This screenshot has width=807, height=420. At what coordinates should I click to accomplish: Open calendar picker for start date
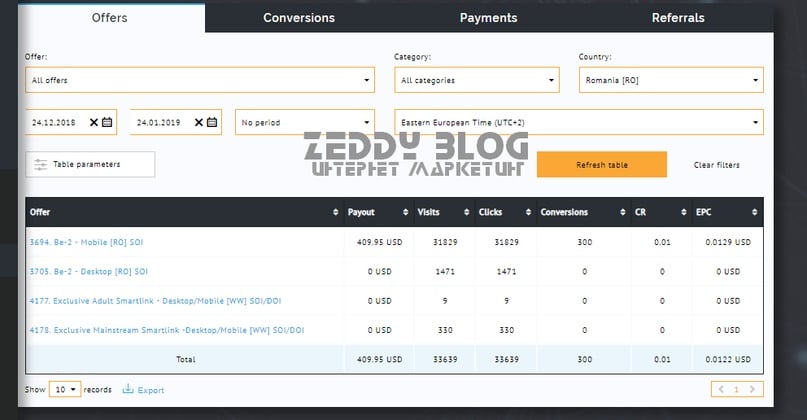coord(107,122)
